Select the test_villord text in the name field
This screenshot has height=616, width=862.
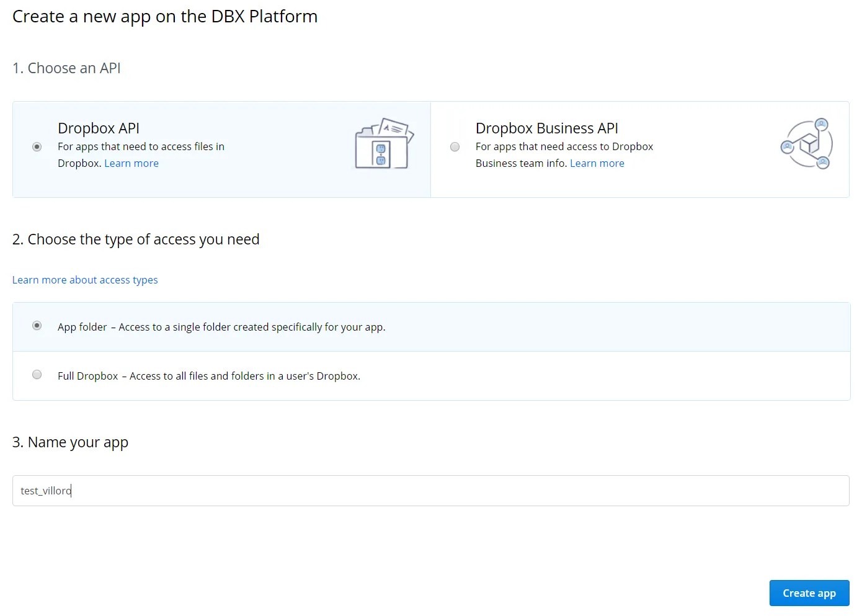click(x=45, y=490)
